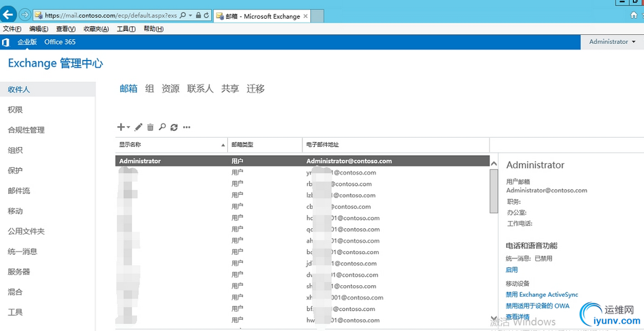Open the 收藏夹(A) menu

pos(96,29)
